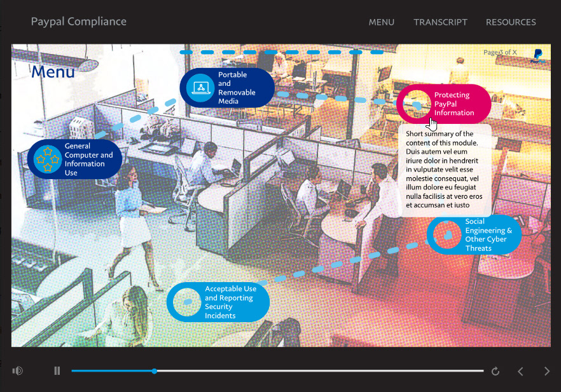Open the TRANSCRIPT tab
This screenshot has width=561, height=392.
[440, 22]
